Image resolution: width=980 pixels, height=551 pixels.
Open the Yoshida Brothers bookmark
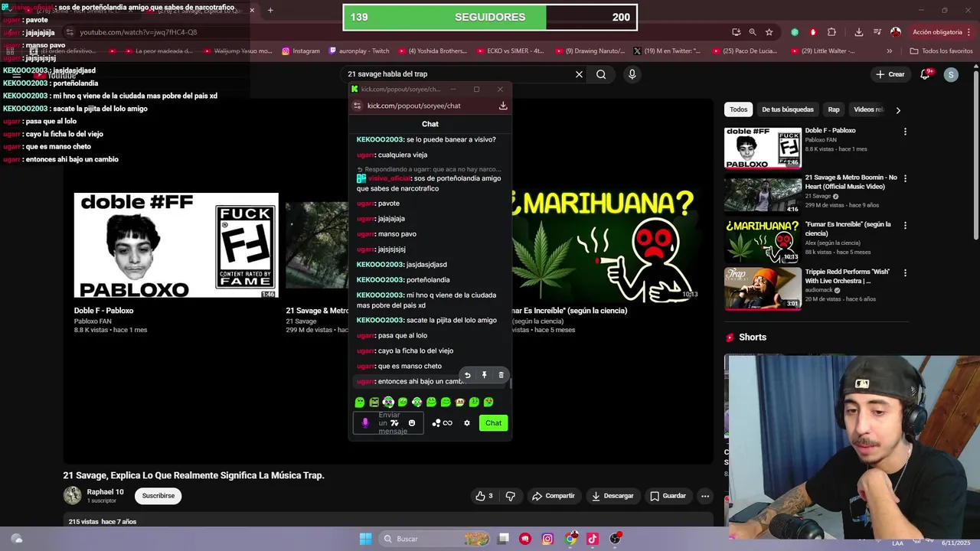click(432, 51)
